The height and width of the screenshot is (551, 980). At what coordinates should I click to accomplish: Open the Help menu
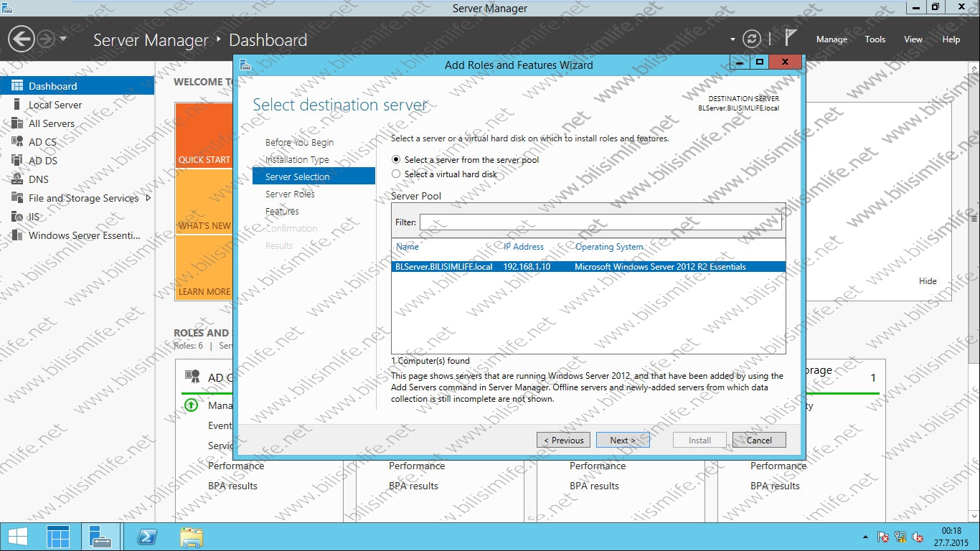(x=951, y=39)
